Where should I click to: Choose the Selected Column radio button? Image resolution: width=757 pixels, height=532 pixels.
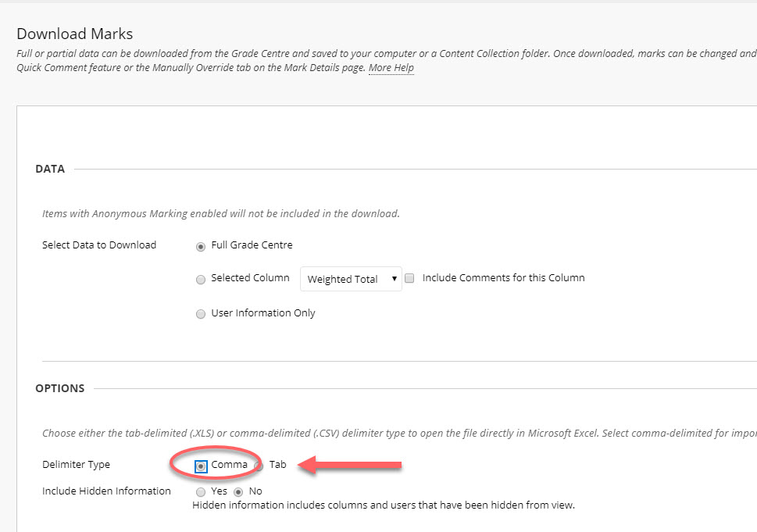point(202,279)
